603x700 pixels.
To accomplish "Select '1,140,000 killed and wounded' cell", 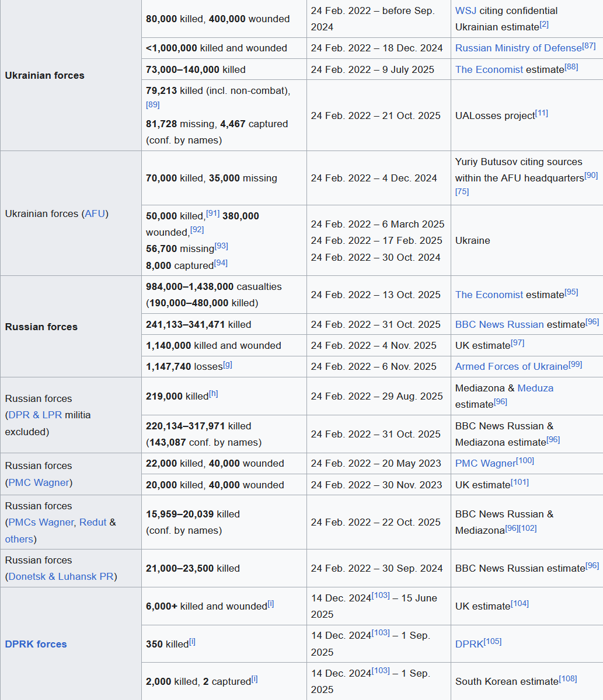I will (224, 345).
